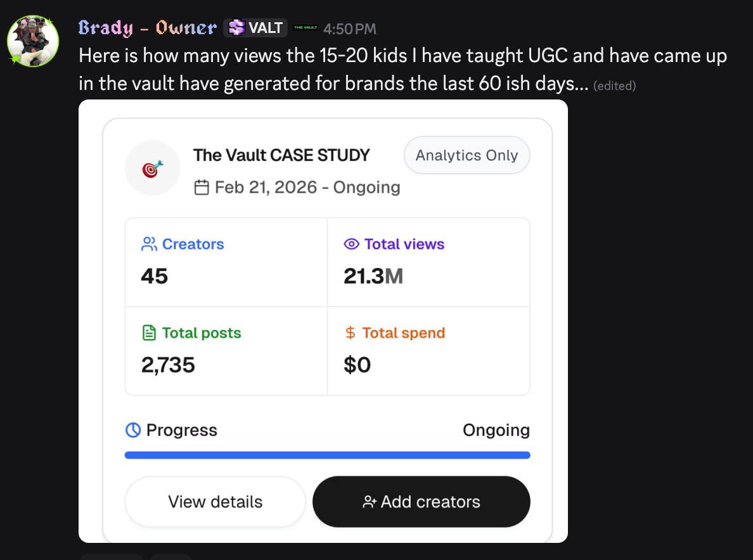Screen dimensions: 753x560
Task: Click the Total spend dollar icon
Action: click(351, 333)
